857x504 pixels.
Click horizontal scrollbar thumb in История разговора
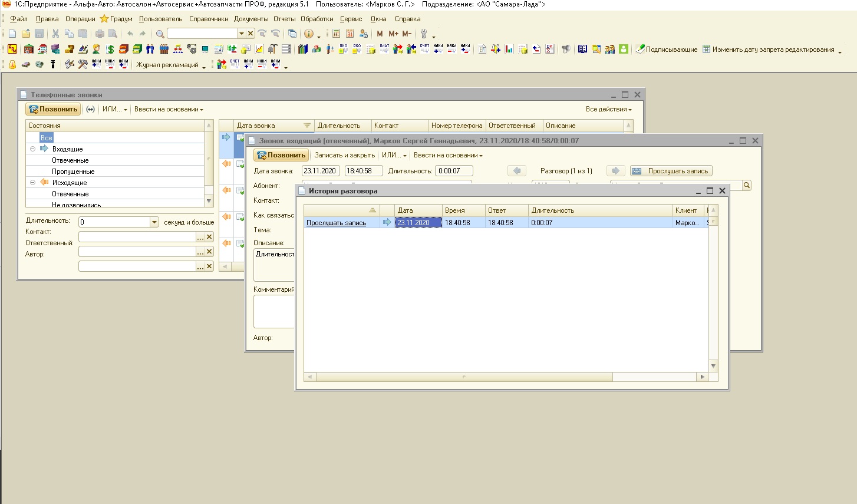[464, 377]
